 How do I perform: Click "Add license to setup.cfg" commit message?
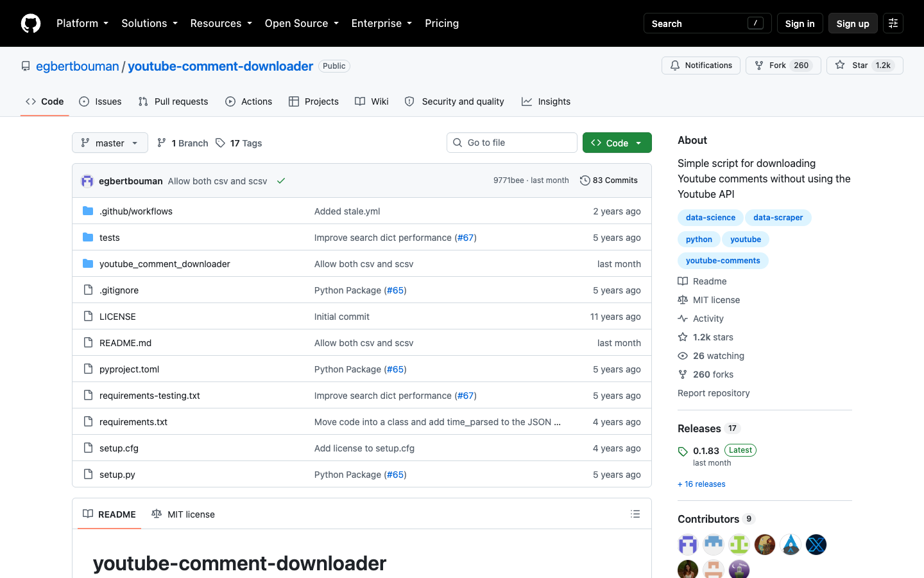coord(364,448)
